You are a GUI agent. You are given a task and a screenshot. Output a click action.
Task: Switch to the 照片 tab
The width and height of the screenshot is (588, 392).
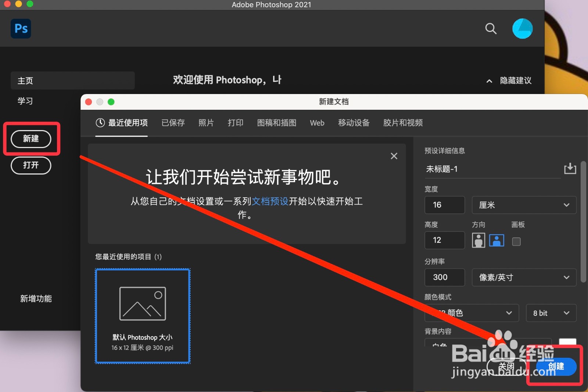pos(206,123)
